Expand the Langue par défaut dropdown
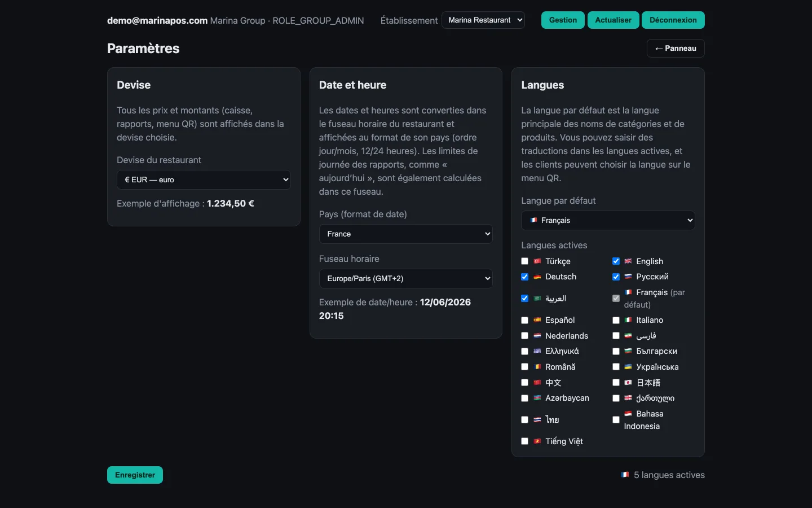812x508 pixels. (608, 220)
